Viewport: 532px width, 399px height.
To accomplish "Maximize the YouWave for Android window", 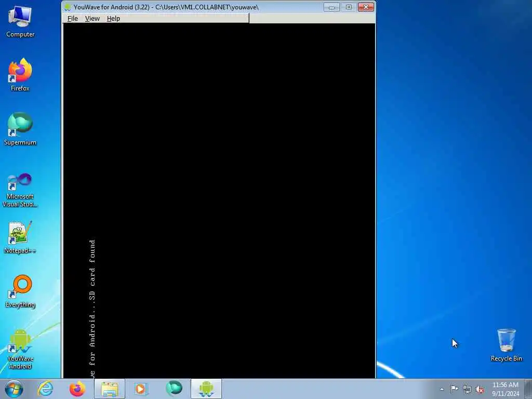I will 349,7.
